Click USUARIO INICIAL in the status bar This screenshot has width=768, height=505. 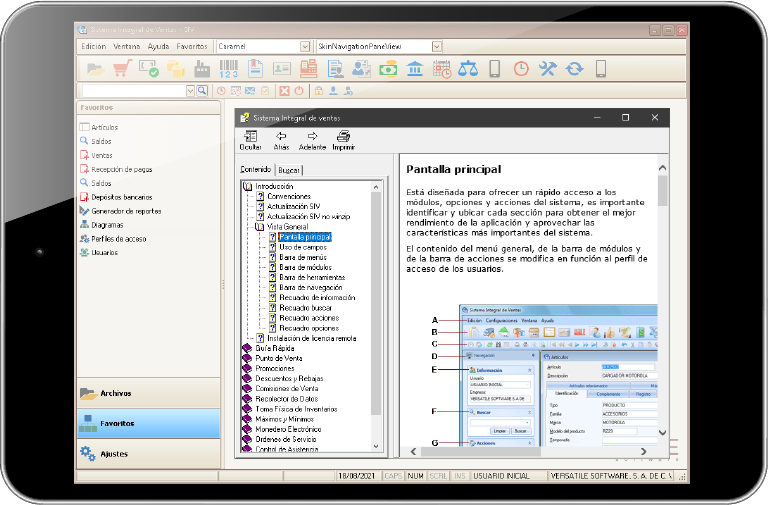(501, 476)
